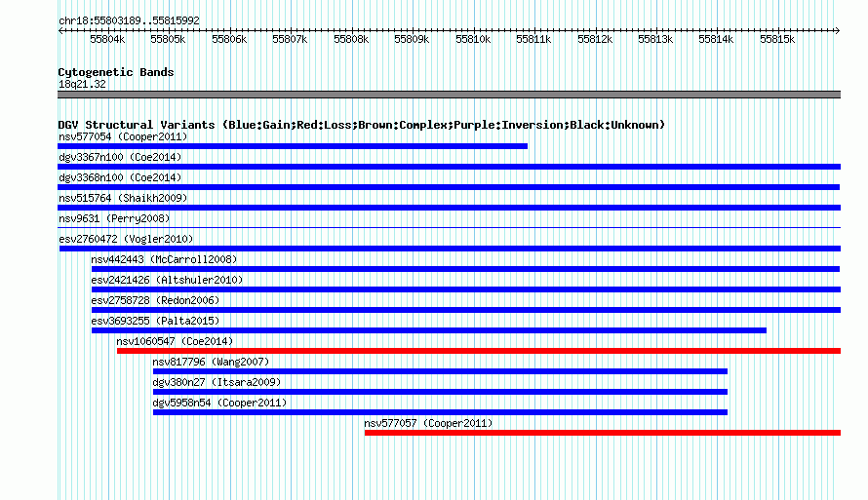Click the 55815k ruler position
Image resolution: width=868 pixels, height=500 pixels.
point(777,39)
